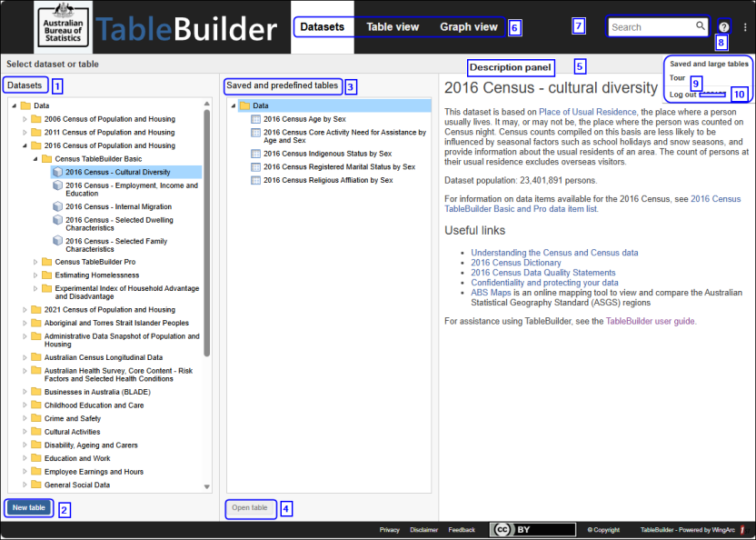
Task: Select Australian Census Longitudinal Data row
Action: click(104, 357)
